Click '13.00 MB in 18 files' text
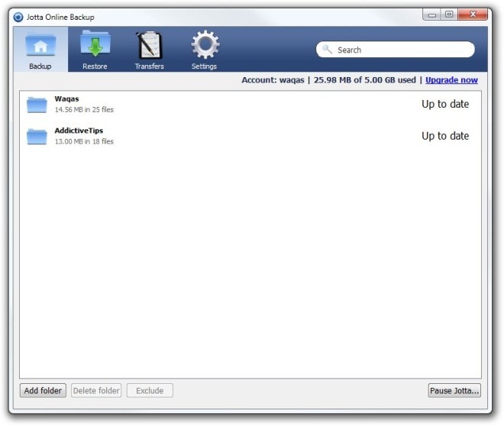 [84, 141]
